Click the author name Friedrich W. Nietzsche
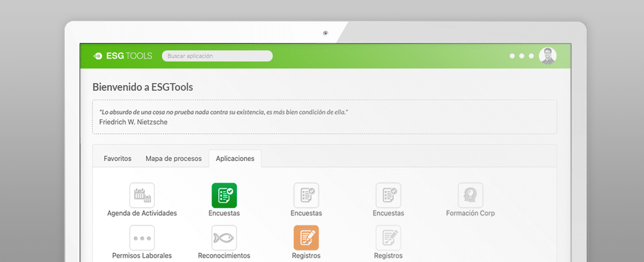This screenshot has height=262, width=644. pyautogui.click(x=133, y=122)
